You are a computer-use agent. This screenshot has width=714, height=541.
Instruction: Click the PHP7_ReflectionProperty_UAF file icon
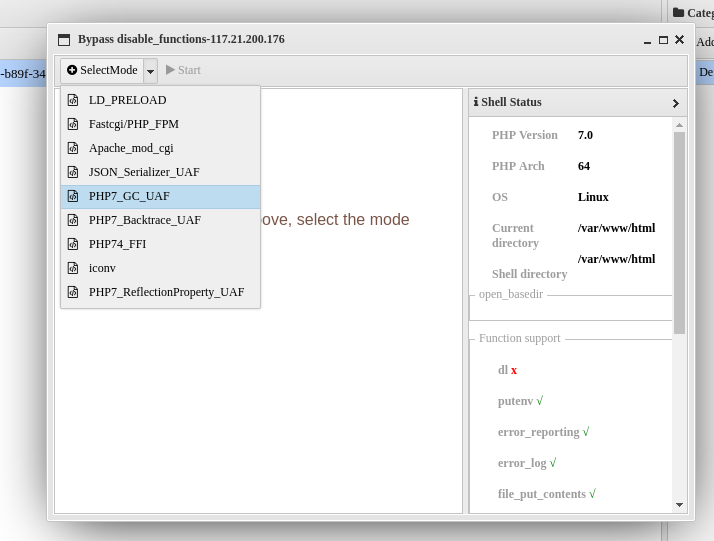(73, 292)
